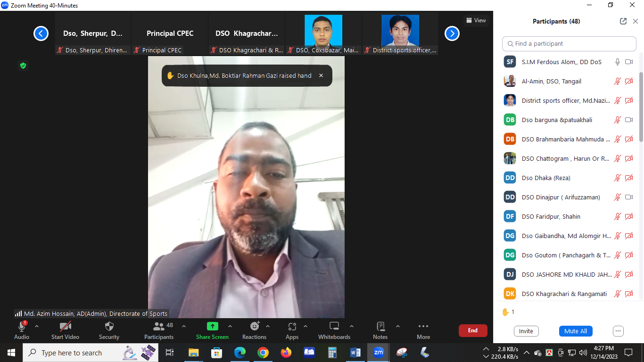Toggle the Audio microphone in meeting toolbar
Screen dimensions: 644x362
tap(22, 330)
